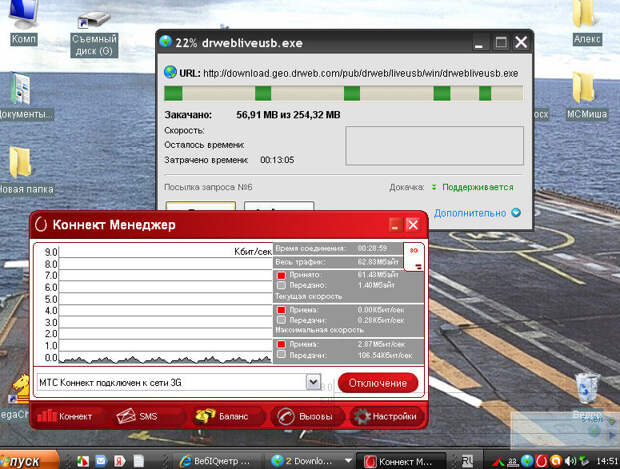Expand the grouped taskbar windows arrow

pyautogui.click(x=348, y=461)
